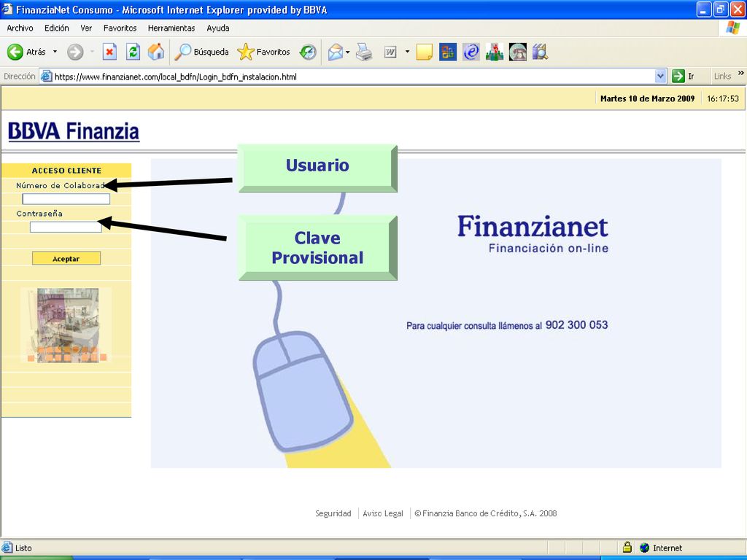The width and height of the screenshot is (747, 560).
Task: Click 'Financiación on-line' tagline text
Action: click(x=549, y=248)
